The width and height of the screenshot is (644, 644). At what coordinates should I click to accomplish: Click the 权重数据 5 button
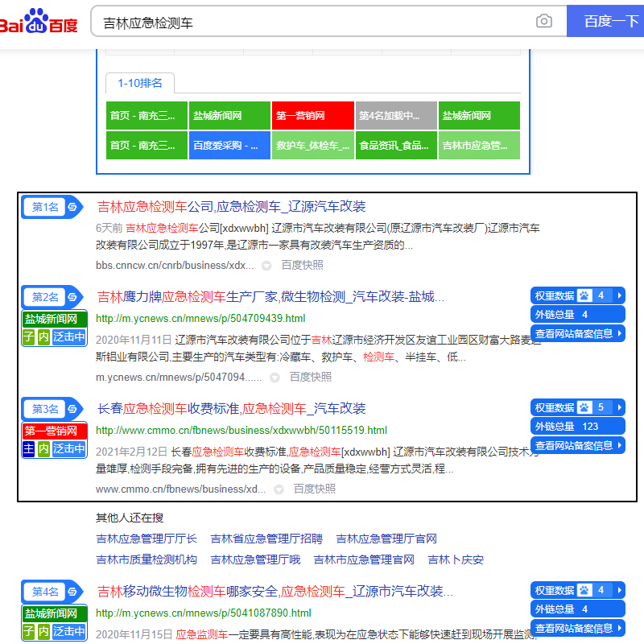click(578, 407)
